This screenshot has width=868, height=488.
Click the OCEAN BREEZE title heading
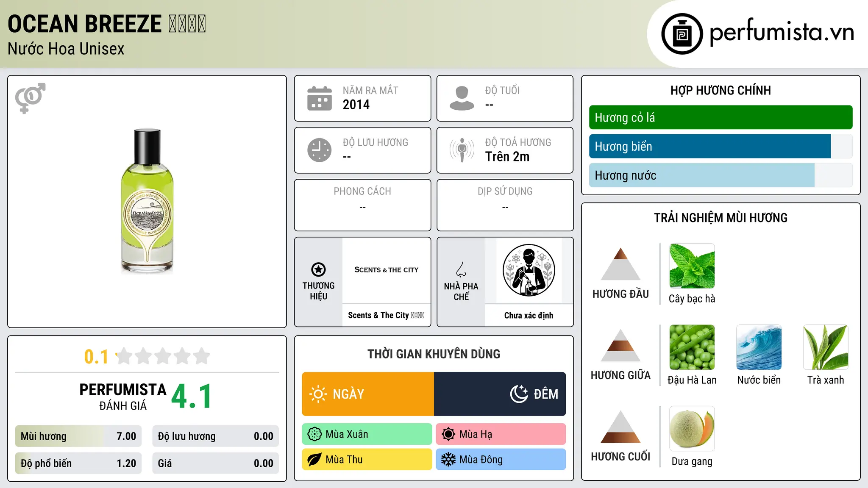pyautogui.click(x=107, y=24)
